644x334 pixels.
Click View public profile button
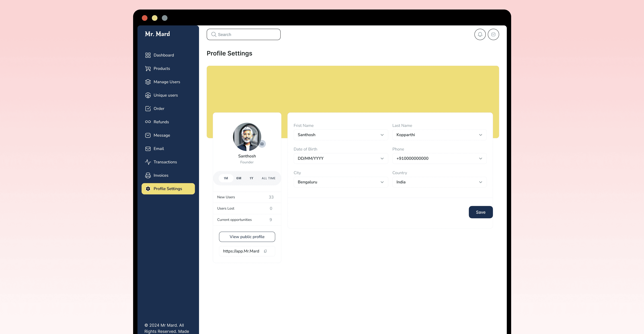click(247, 237)
